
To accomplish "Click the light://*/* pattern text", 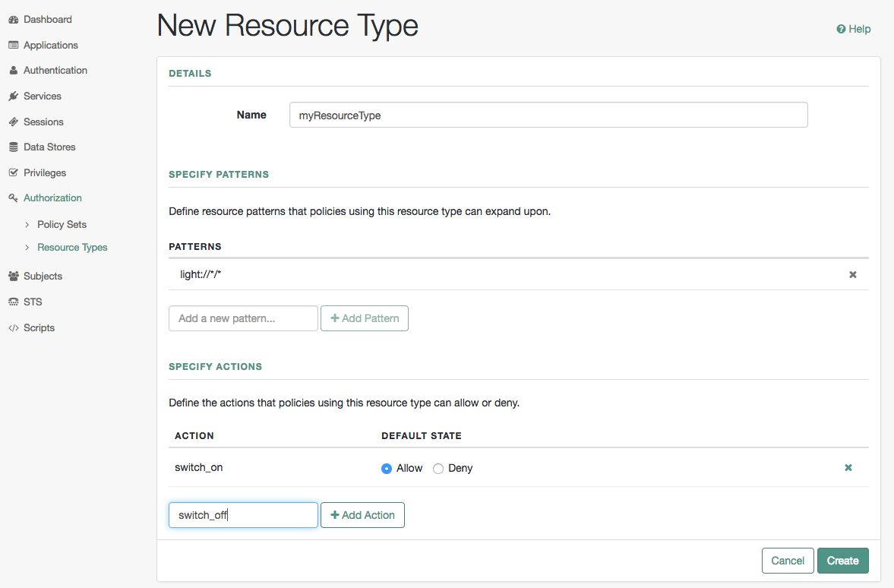I will click(x=201, y=274).
